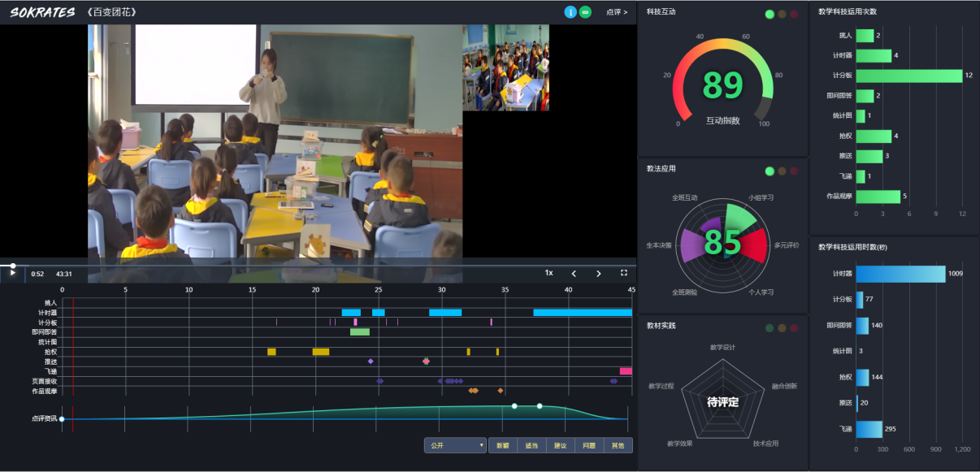Click the SOKRATES logo
980x472 pixels.
coord(42,12)
